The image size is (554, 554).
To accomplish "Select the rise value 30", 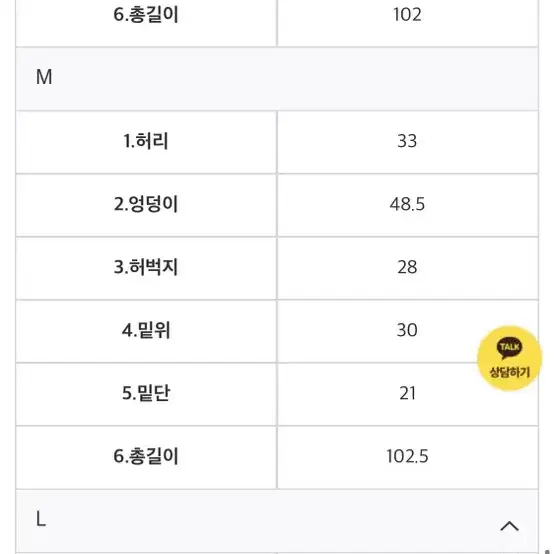I will point(407,330).
